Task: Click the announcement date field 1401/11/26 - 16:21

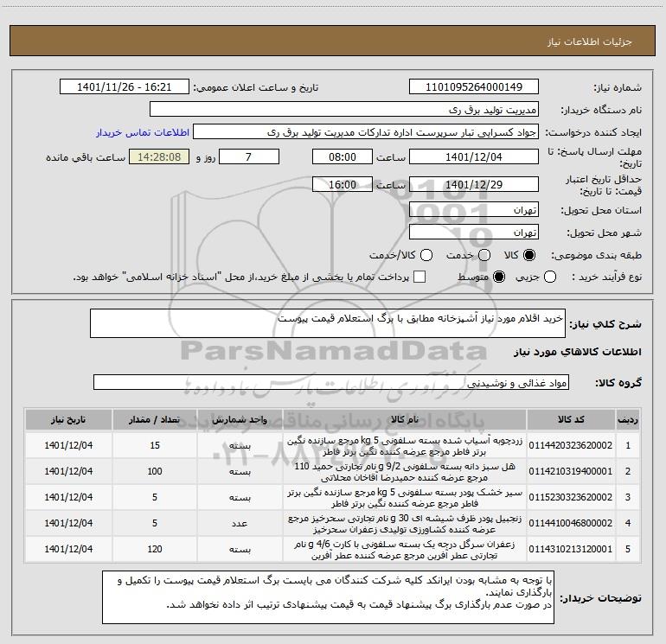Action: pyautogui.click(x=124, y=87)
